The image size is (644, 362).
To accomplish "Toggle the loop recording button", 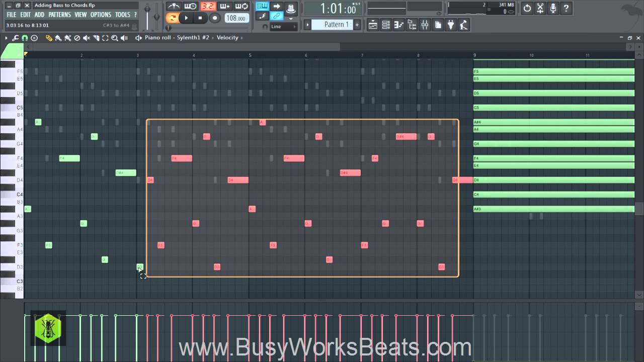I will tap(242, 7).
